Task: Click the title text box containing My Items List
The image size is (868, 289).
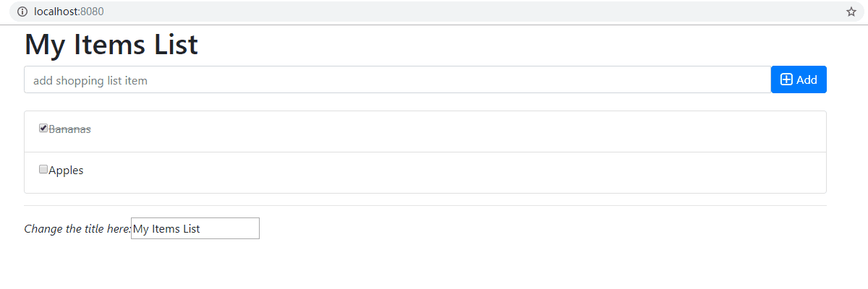Action: pos(195,228)
